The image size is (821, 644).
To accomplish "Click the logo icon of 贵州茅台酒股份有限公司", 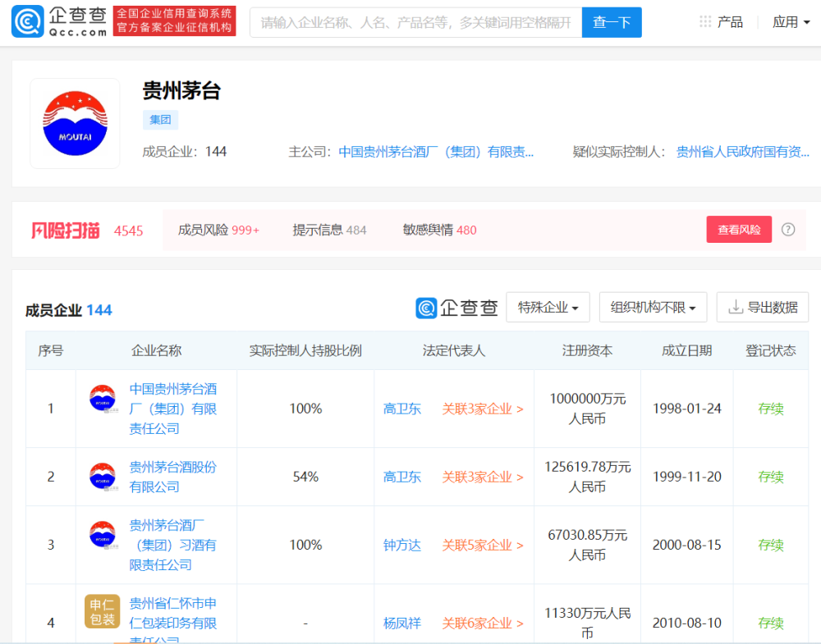I will point(103,477).
